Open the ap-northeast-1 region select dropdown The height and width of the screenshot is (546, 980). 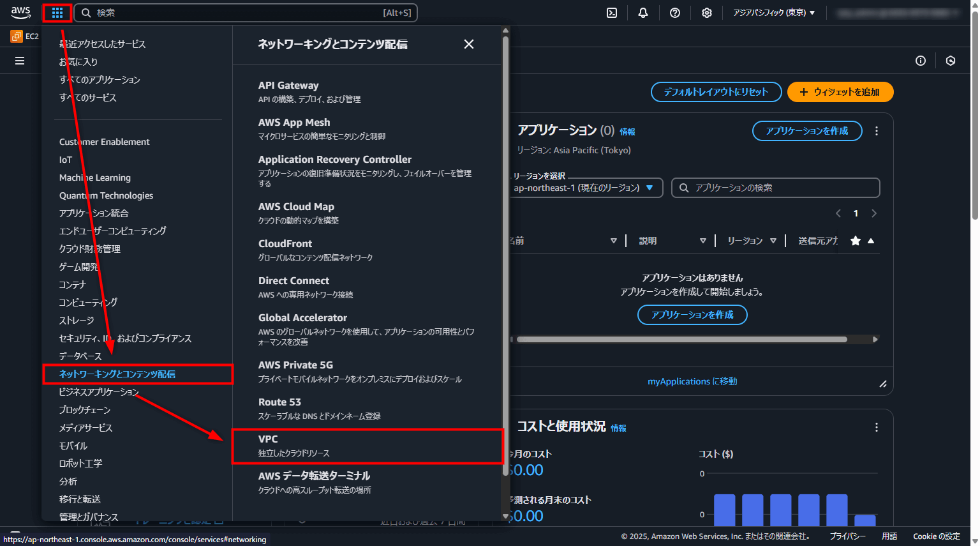[x=586, y=188]
